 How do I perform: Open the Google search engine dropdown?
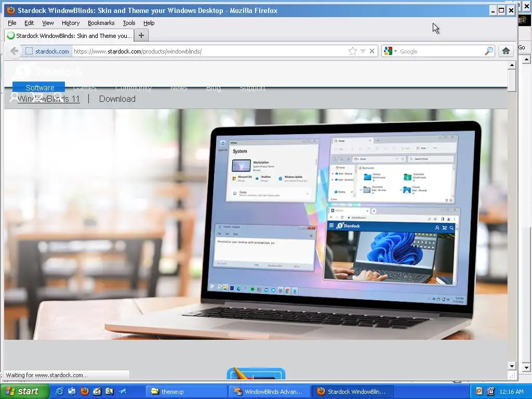390,51
